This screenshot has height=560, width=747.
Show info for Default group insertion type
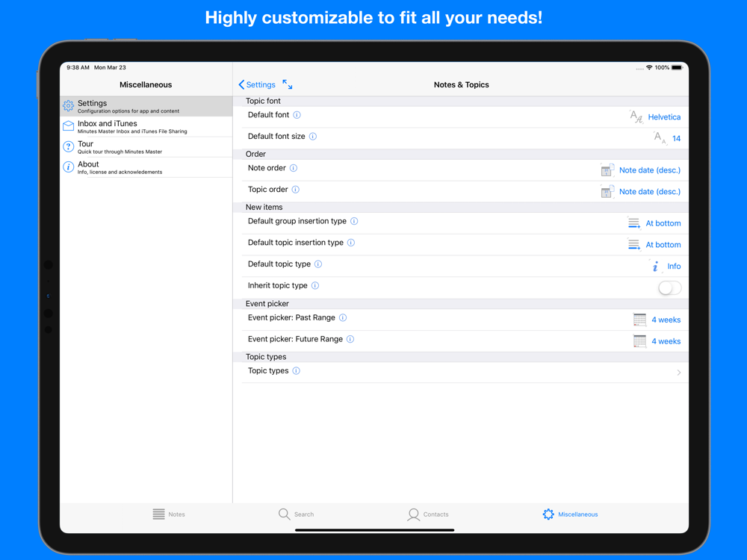point(354,221)
